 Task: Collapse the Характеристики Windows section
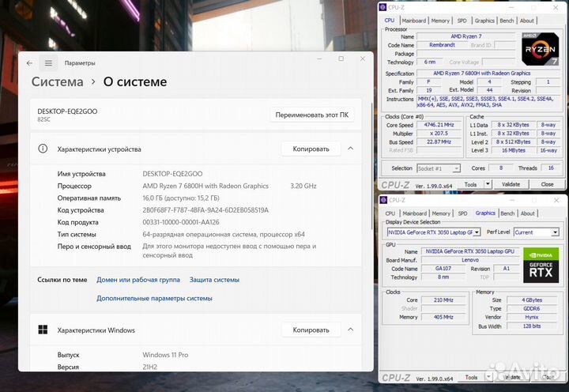click(350, 330)
